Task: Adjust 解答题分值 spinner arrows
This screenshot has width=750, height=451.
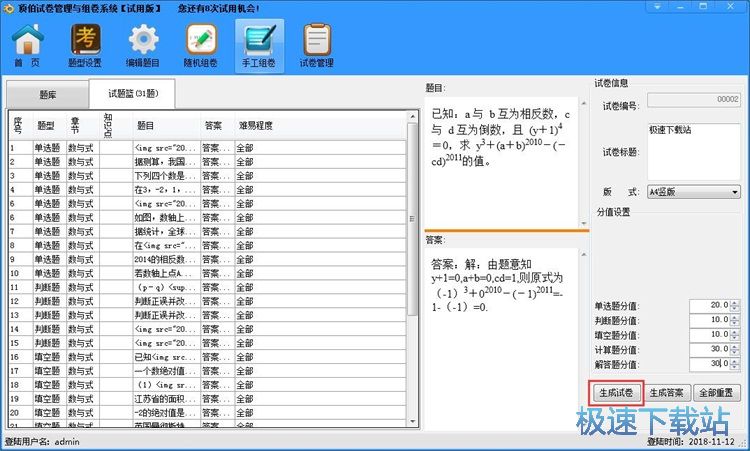Action: [x=735, y=364]
